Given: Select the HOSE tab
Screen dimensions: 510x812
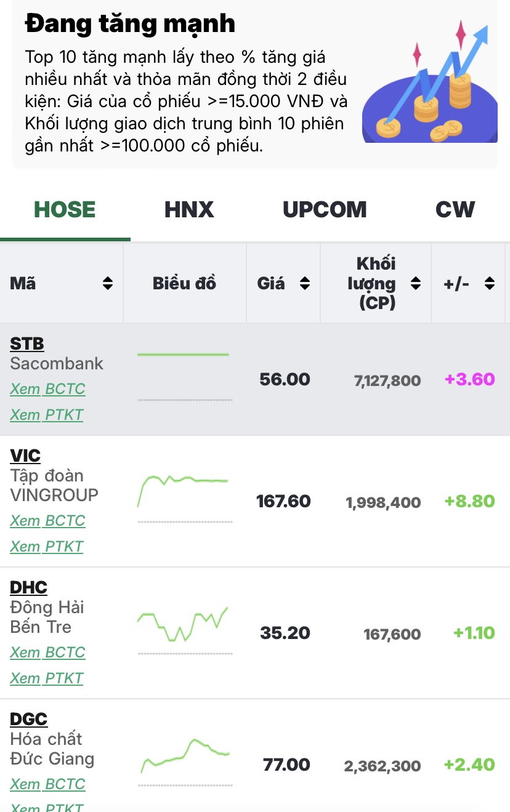Looking at the screenshot, I should coord(65,210).
